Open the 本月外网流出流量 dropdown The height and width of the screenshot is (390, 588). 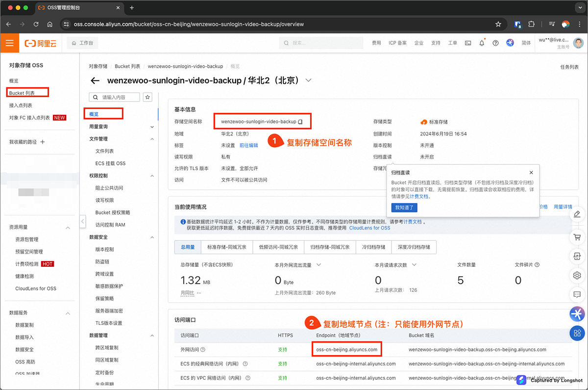[x=318, y=265]
